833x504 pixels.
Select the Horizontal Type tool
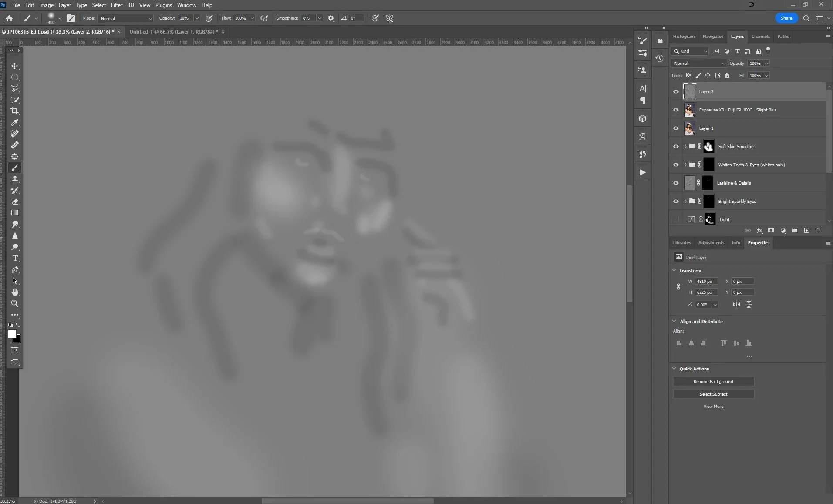point(15,258)
